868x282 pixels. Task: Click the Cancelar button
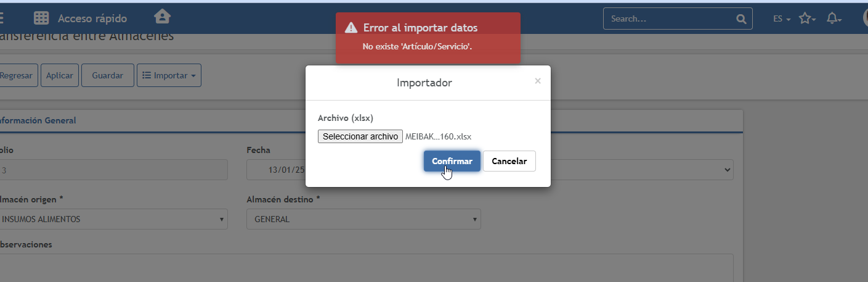(x=509, y=161)
